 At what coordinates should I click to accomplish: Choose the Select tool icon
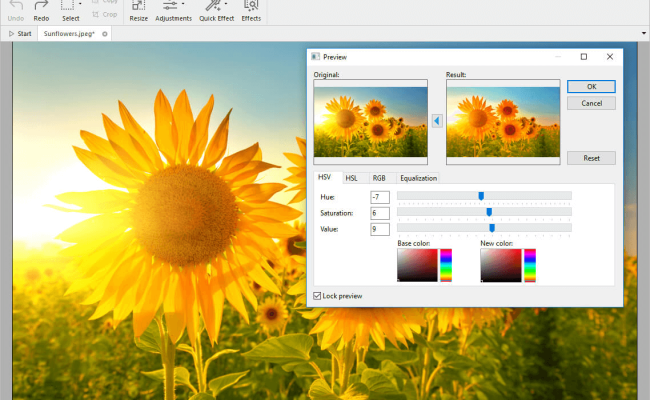point(68,6)
